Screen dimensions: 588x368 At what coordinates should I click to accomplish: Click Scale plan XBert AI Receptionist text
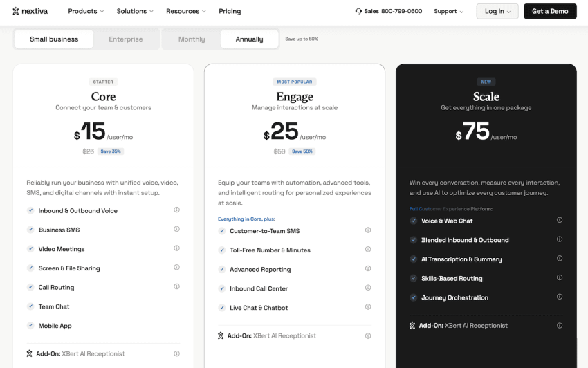pyautogui.click(x=476, y=326)
